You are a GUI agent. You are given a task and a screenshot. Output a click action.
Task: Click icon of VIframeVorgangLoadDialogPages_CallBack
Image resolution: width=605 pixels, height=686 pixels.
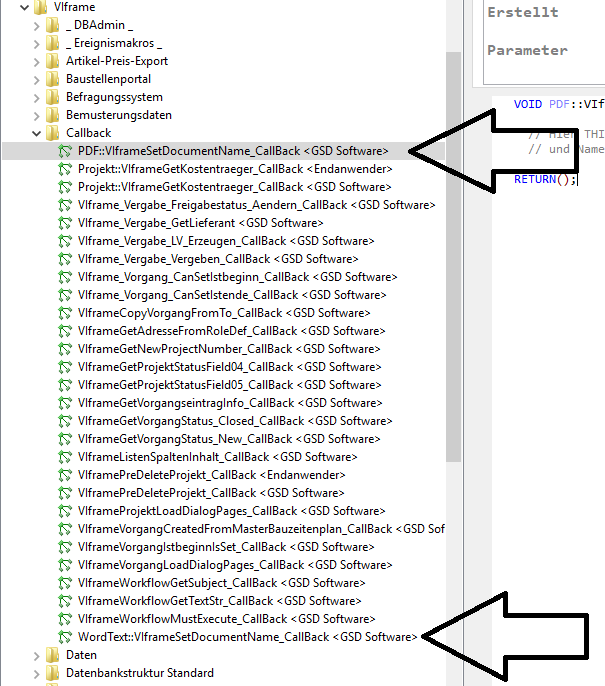tap(65, 565)
